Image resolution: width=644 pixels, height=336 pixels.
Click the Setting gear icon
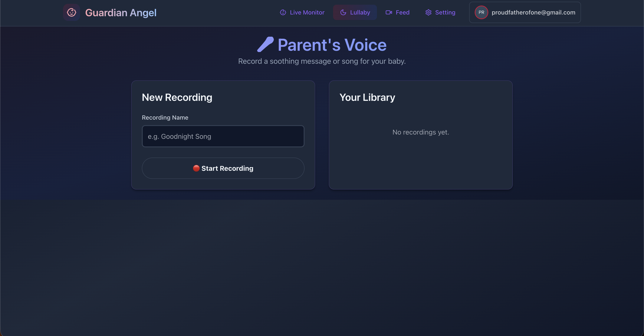click(x=428, y=12)
